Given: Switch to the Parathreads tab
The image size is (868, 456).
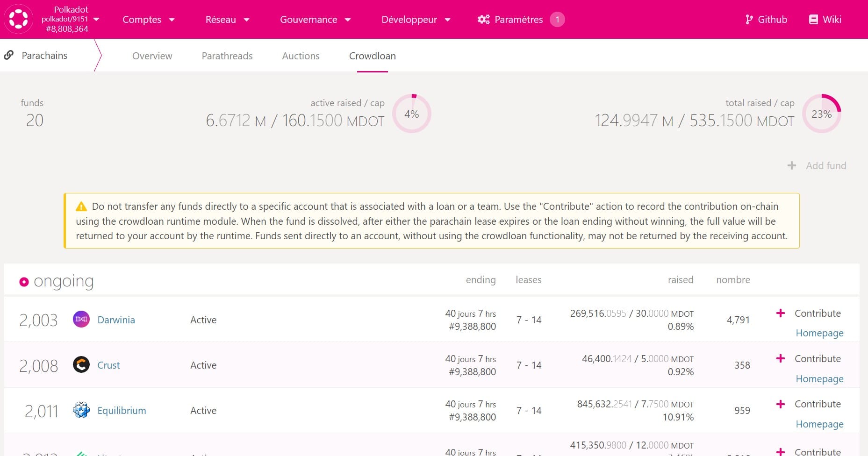Looking at the screenshot, I should (x=227, y=56).
